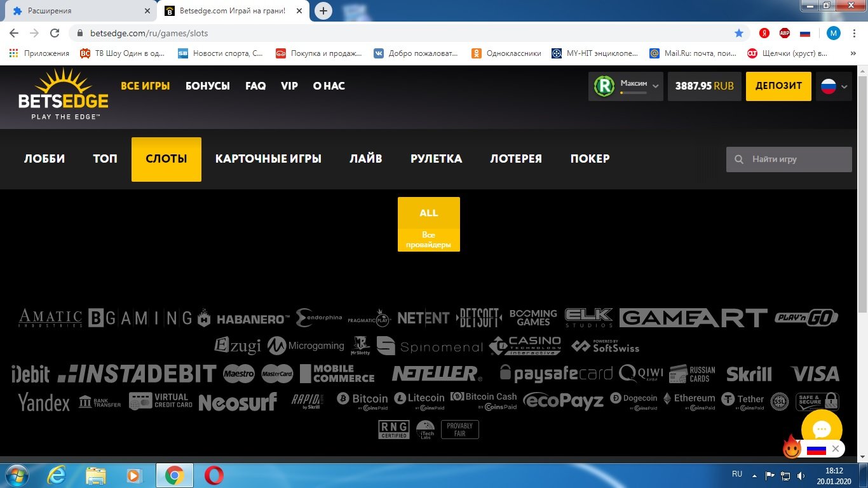Select the ALL Все провайдеры filter
This screenshot has width=868, height=488.
point(428,224)
